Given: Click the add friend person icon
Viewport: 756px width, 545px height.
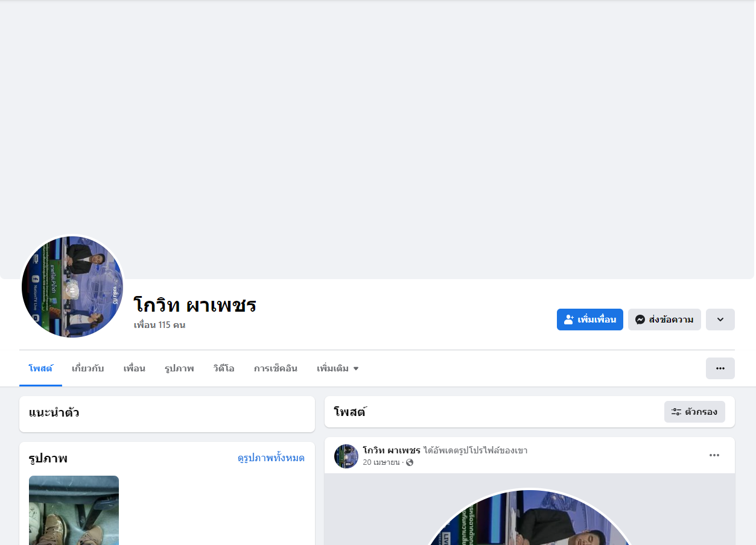Looking at the screenshot, I should coord(568,320).
